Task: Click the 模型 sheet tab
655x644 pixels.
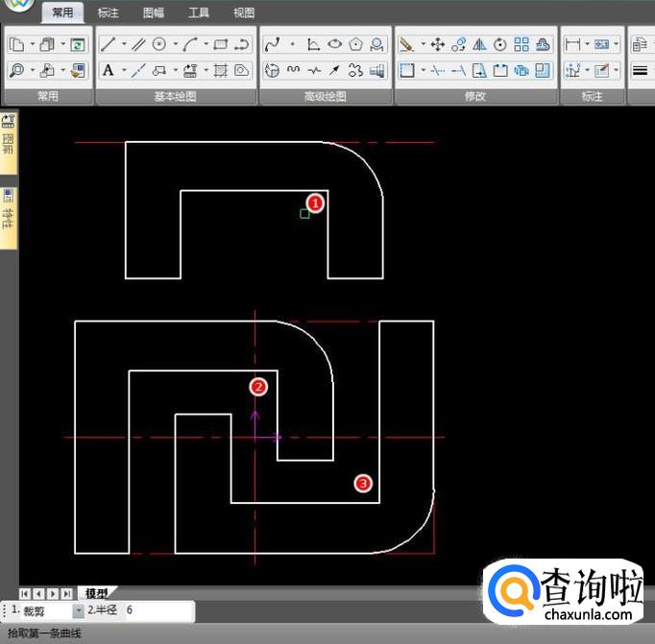Action: [96, 593]
